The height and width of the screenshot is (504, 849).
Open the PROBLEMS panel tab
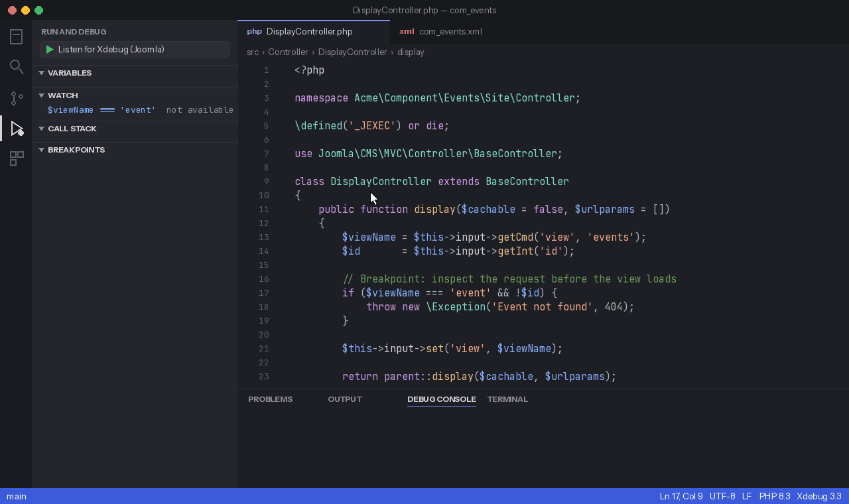270,399
